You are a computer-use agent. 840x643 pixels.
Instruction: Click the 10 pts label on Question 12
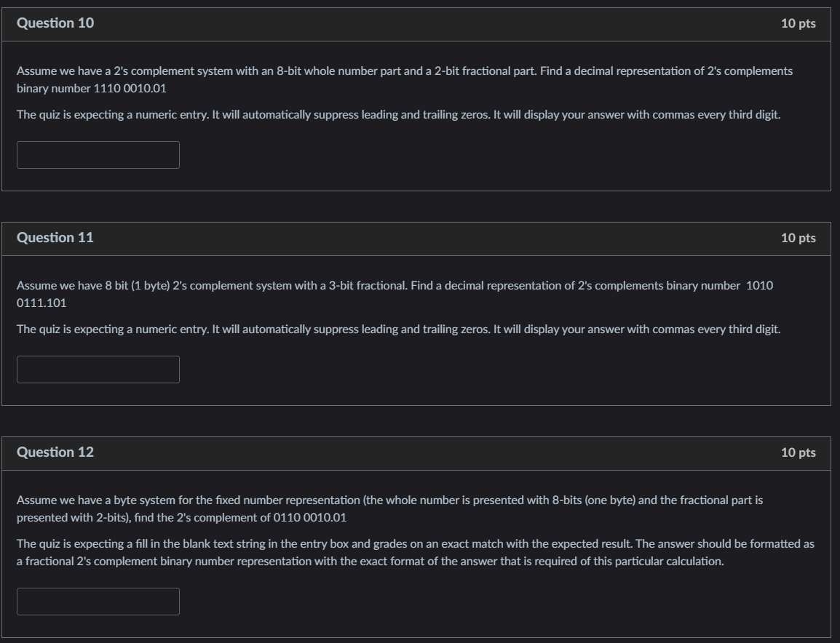pyautogui.click(x=799, y=453)
